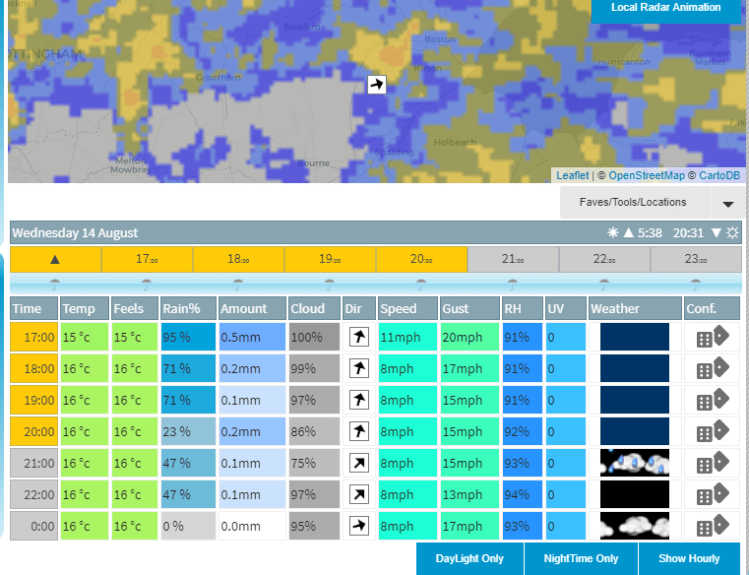Collapse the day using the up triangle tab
Screen dimensions: 749x575
(55, 260)
